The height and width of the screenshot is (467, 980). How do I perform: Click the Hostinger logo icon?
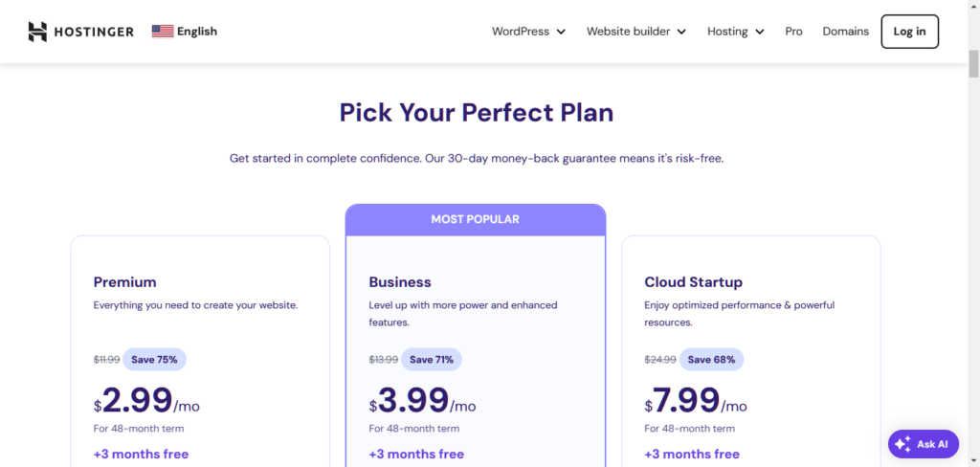pos(37,32)
